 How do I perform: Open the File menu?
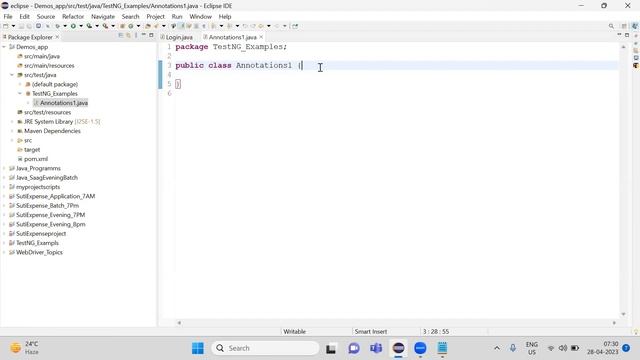(x=8, y=17)
